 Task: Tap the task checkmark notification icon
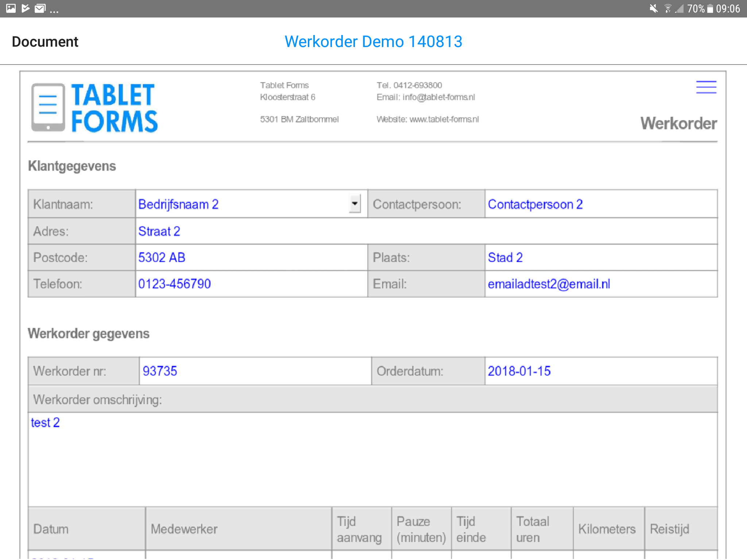(26, 8)
